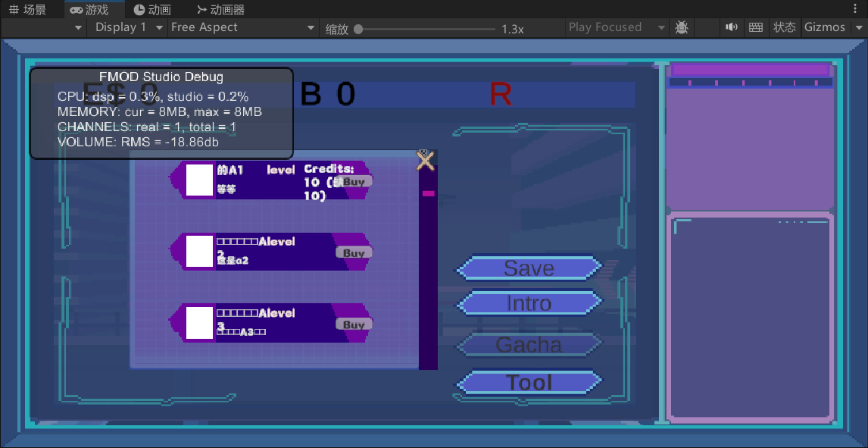The width and height of the screenshot is (868, 448).
Task: Toggle Gizmos display
Action: tap(824, 27)
